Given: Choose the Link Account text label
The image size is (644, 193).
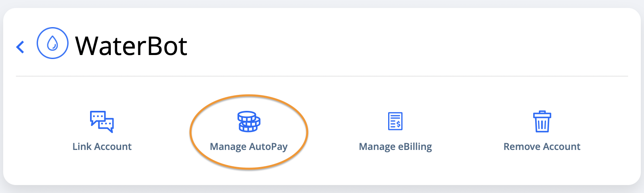Looking at the screenshot, I should [x=102, y=147].
